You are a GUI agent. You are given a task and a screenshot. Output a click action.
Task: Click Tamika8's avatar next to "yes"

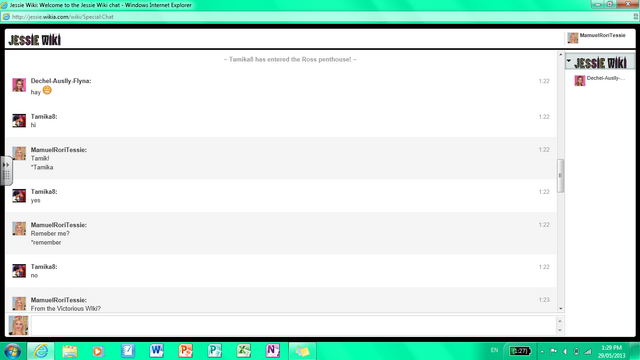[19, 196]
